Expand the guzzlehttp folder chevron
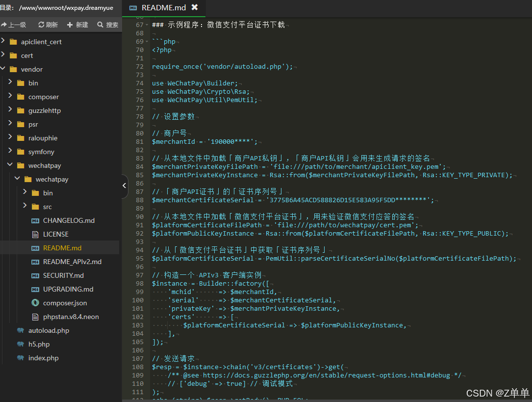 pos(10,109)
